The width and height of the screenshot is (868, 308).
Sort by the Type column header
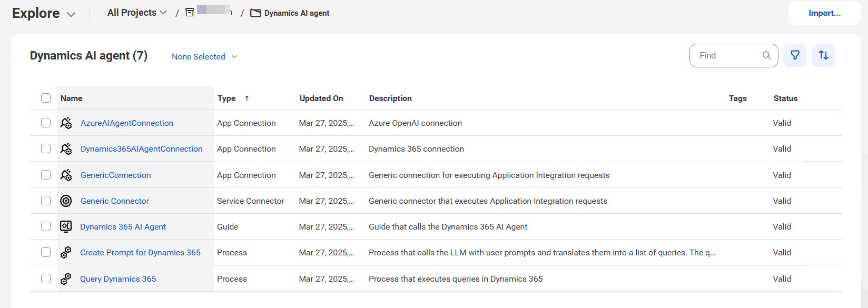pos(226,98)
